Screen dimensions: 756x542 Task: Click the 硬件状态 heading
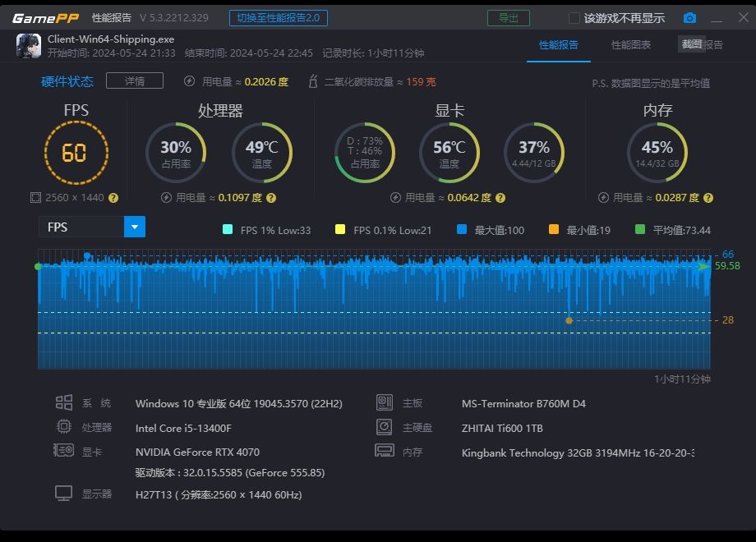(x=67, y=81)
